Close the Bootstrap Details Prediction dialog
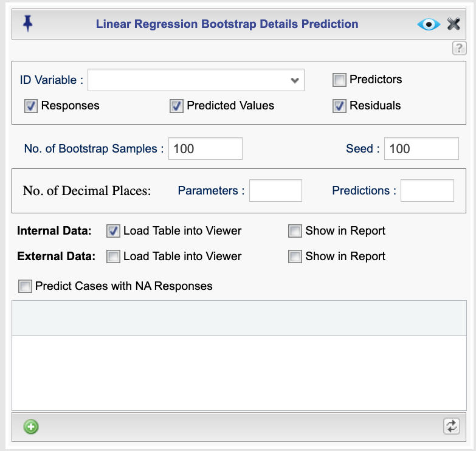The width and height of the screenshot is (476, 451). pyautogui.click(x=454, y=24)
